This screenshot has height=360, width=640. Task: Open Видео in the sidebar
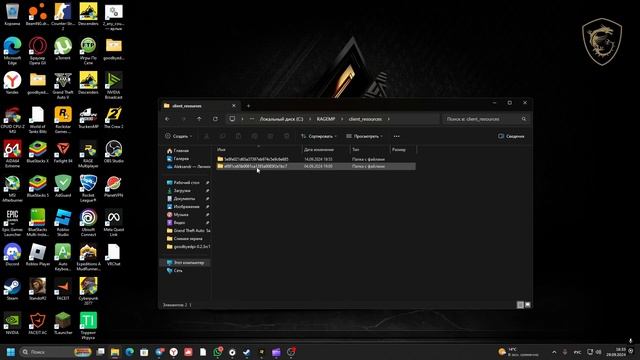tap(179, 222)
